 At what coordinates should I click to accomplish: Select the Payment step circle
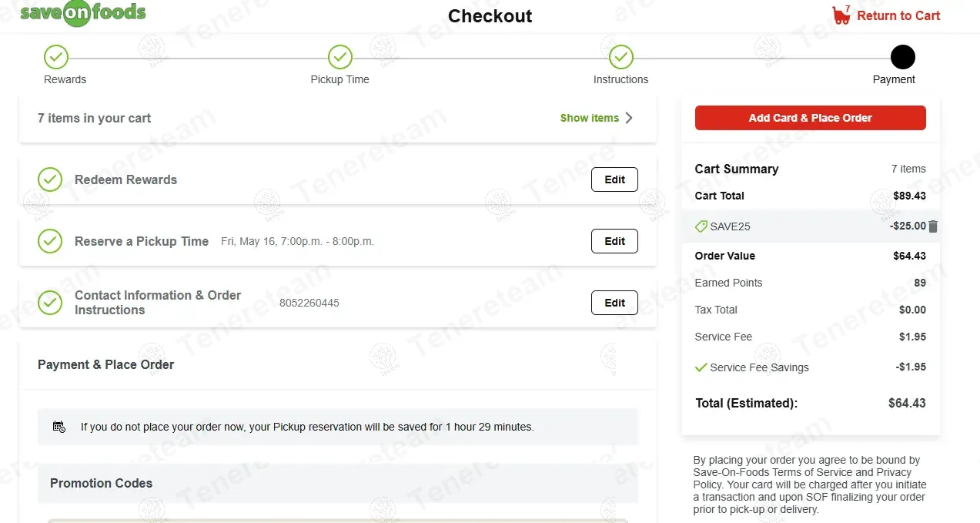902,57
